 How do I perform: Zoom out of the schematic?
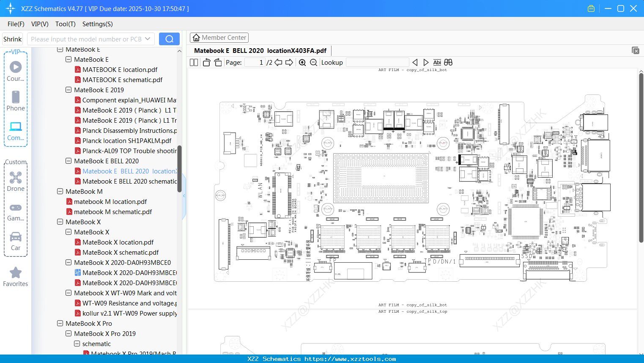pos(313,63)
